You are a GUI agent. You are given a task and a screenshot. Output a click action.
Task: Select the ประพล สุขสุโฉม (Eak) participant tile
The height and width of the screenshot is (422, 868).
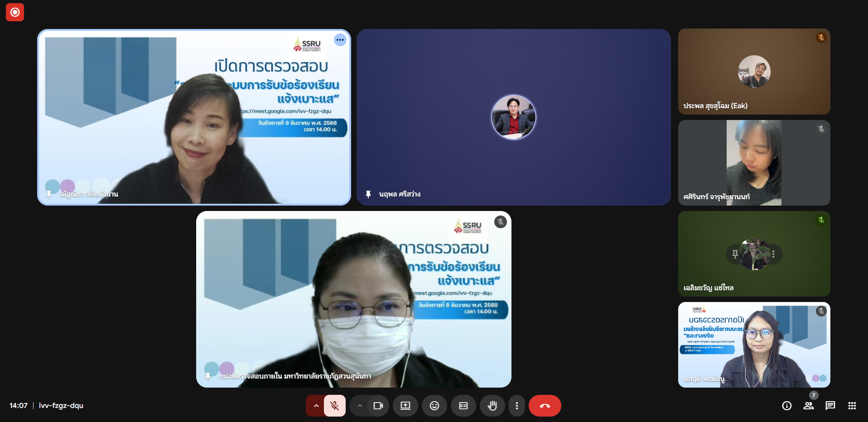(754, 72)
